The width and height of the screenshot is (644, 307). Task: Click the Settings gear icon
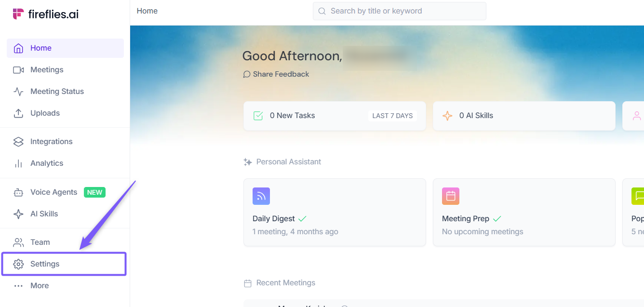point(18,264)
